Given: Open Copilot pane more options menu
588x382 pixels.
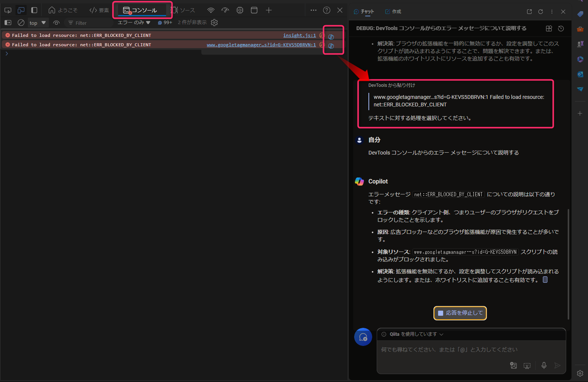Looking at the screenshot, I should 552,12.
